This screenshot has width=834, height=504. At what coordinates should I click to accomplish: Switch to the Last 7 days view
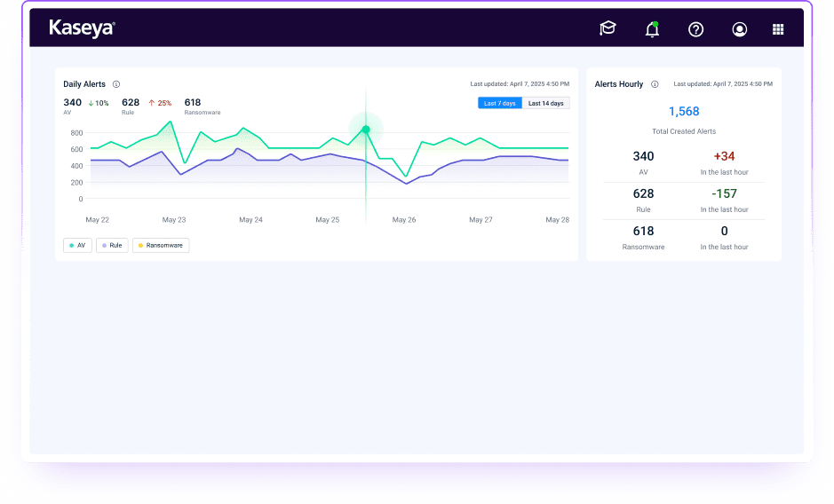(499, 104)
